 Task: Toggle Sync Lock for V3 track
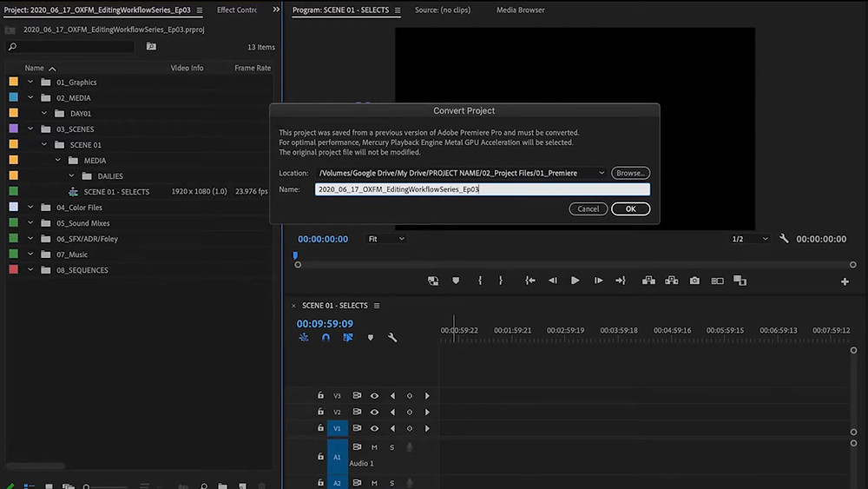(357, 395)
